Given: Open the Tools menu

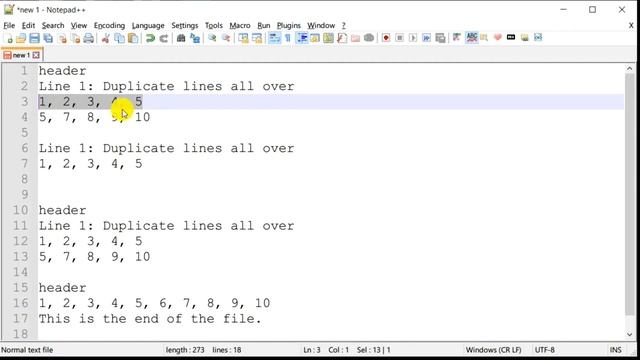Looking at the screenshot, I should point(213,25).
